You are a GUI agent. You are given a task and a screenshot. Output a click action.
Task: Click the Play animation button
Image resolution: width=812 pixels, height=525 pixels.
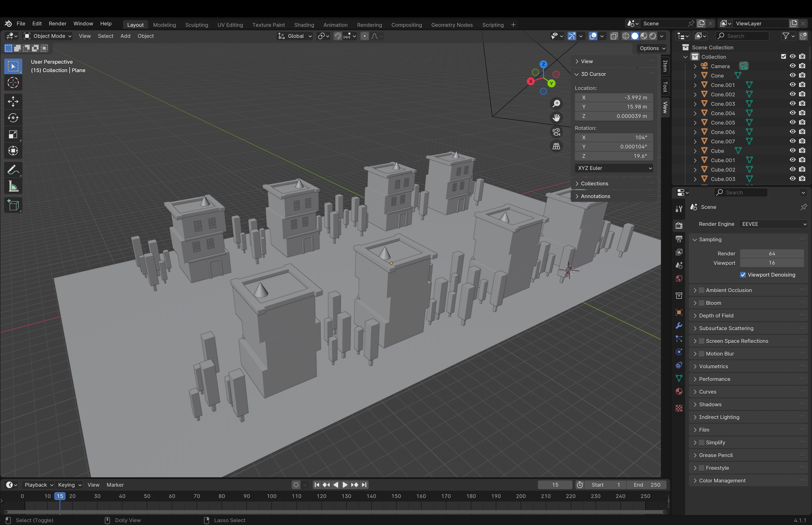click(345, 485)
